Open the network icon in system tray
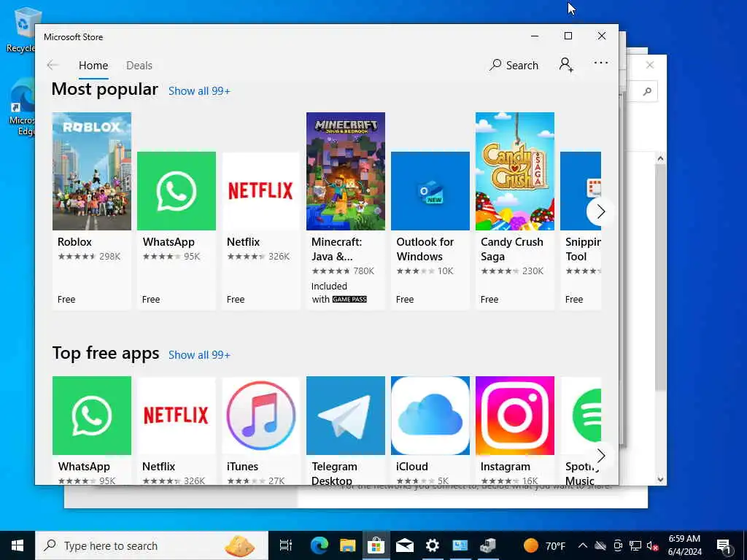The height and width of the screenshot is (560, 747). (x=635, y=545)
